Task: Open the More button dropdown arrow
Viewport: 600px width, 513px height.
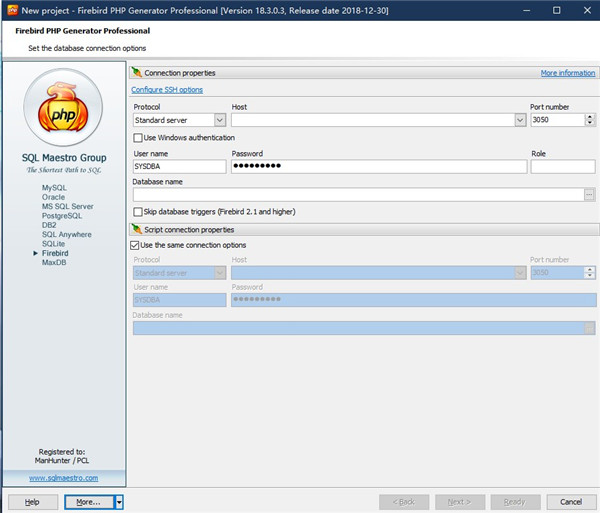Action: tap(119, 501)
